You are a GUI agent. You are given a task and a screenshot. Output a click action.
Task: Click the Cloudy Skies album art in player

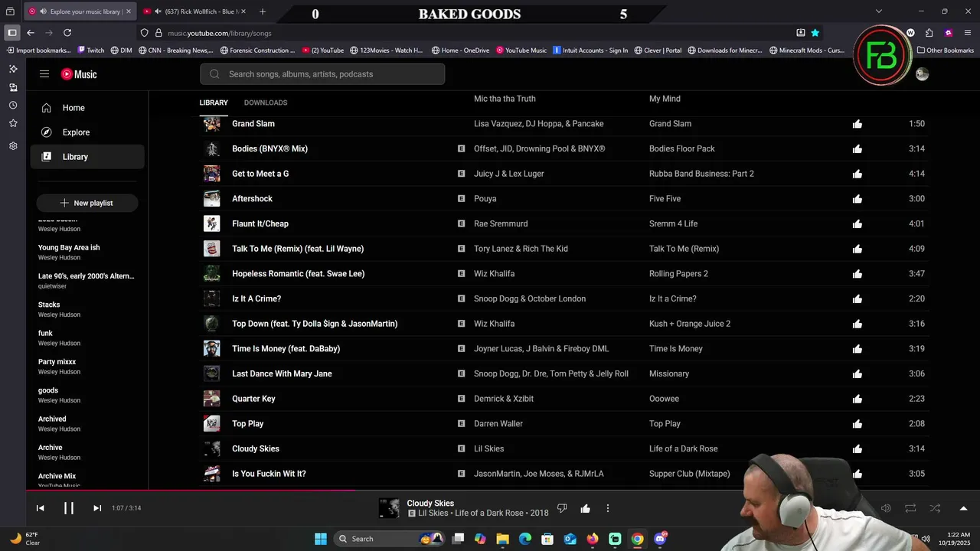click(x=389, y=508)
